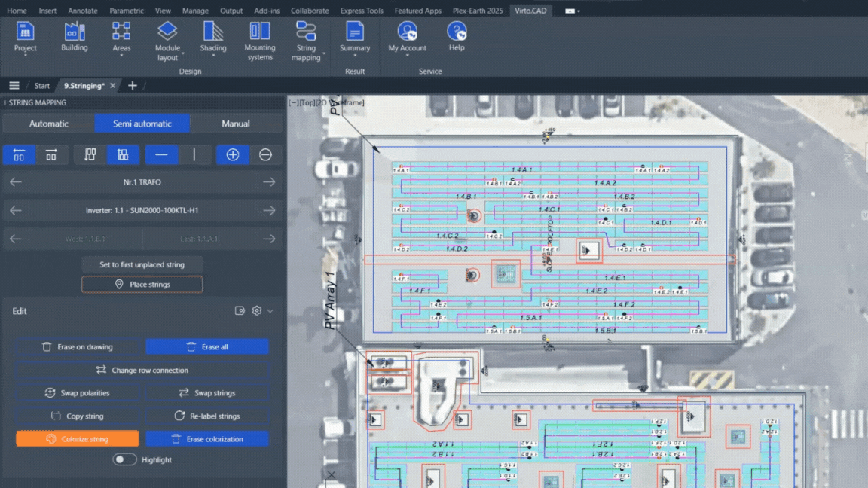The height and width of the screenshot is (488, 868).
Task: Select the Shading ribbon tool
Action: point(213,38)
